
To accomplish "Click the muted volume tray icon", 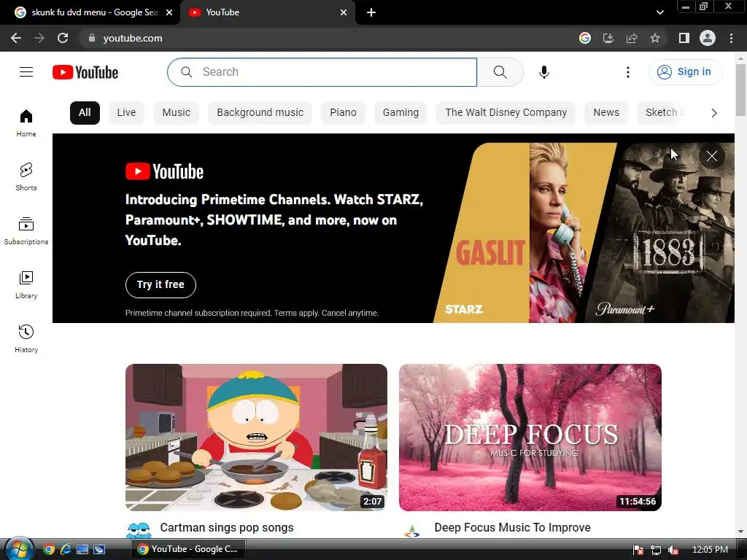I will point(673,550).
